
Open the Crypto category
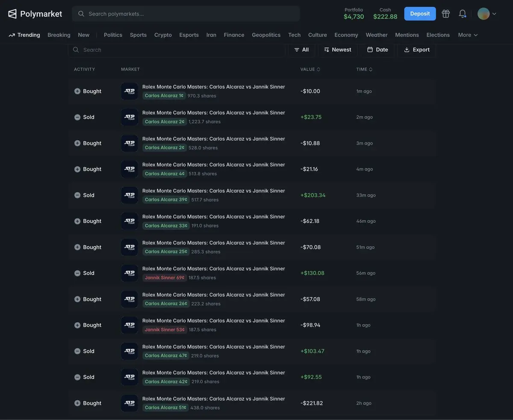pyautogui.click(x=163, y=35)
